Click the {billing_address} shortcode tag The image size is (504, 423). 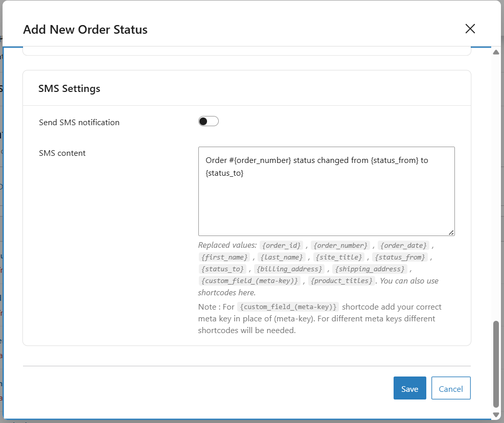(290, 269)
